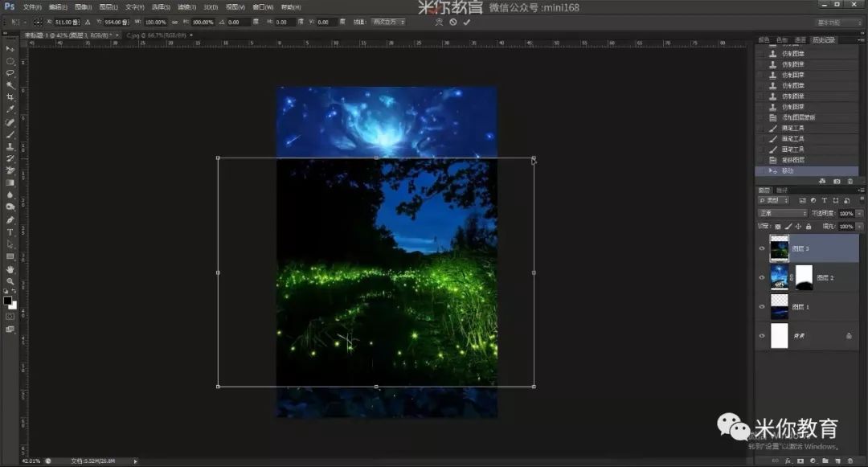Hide layer 3 using its eye icon
868x467 pixels.
coord(762,248)
